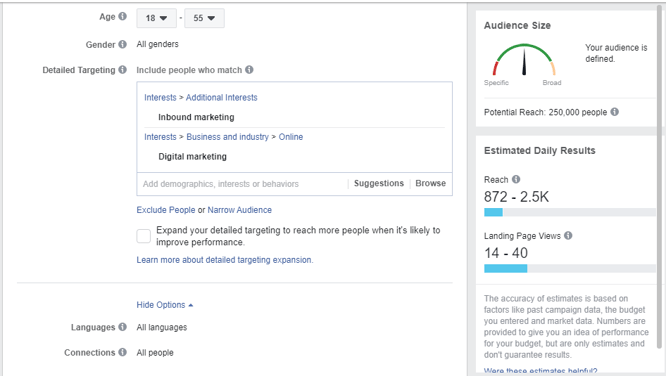Open the info icon next to Gender
Image resolution: width=666 pixels, height=376 pixels.
point(122,44)
